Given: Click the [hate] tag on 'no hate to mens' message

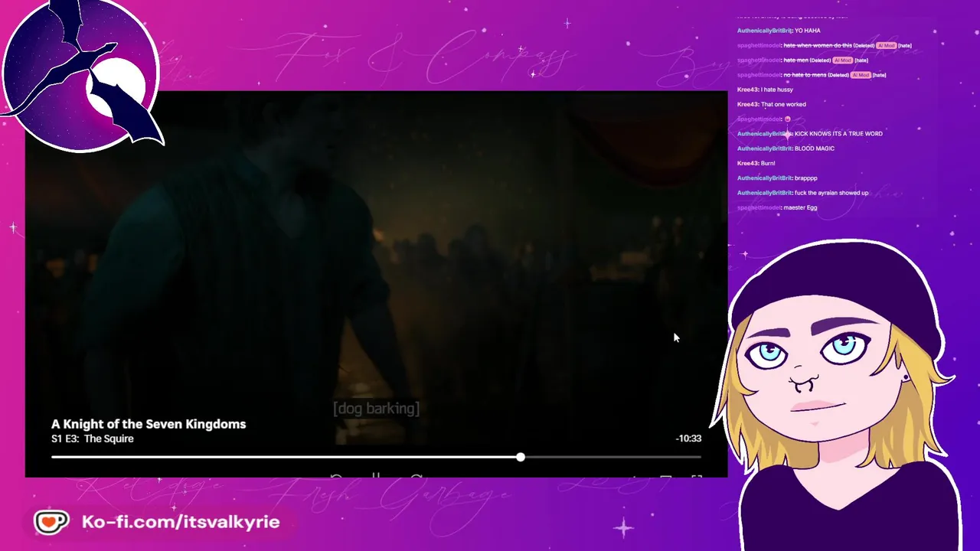Looking at the screenshot, I should 879,75.
